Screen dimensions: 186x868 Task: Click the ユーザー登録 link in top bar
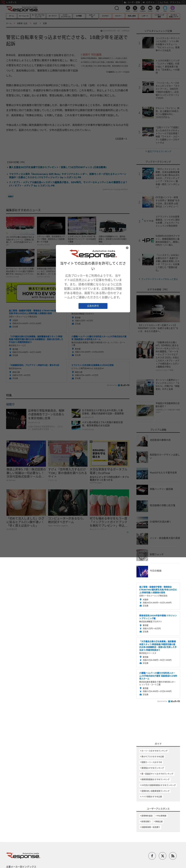(132, 2)
